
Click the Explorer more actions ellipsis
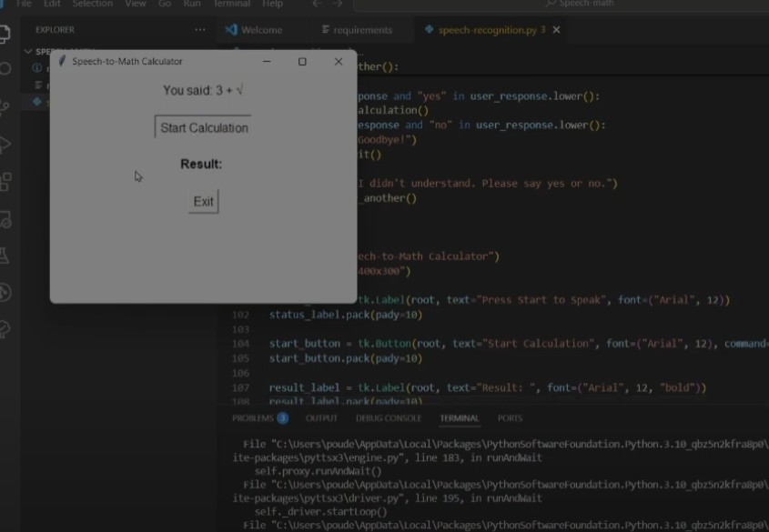tap(200, 30)
